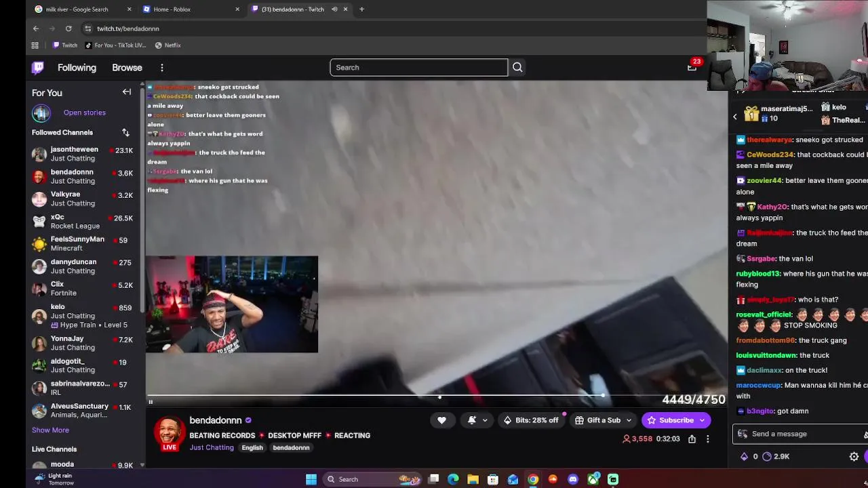This screenshot has height=488, width=868.
Task: Follow bendadonnn with the heart icon
Action: click(441, 420)
